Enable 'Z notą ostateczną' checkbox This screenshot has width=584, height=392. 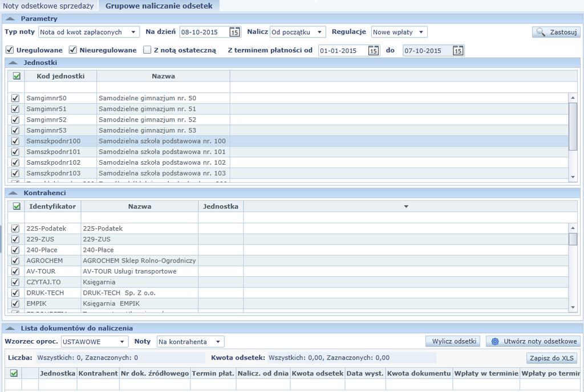click(x=148, y=50)
